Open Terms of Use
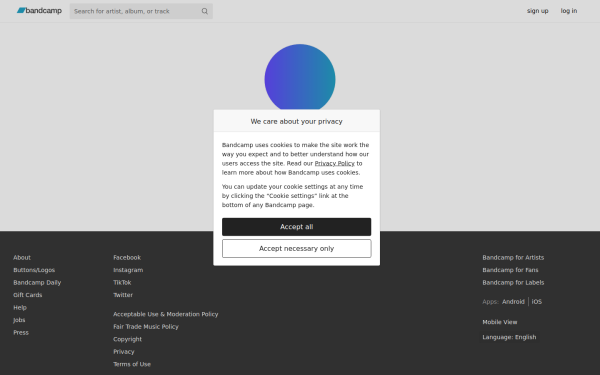Viewport: 600px width, 375px height. pyautogui.click(x=132, y=364)
